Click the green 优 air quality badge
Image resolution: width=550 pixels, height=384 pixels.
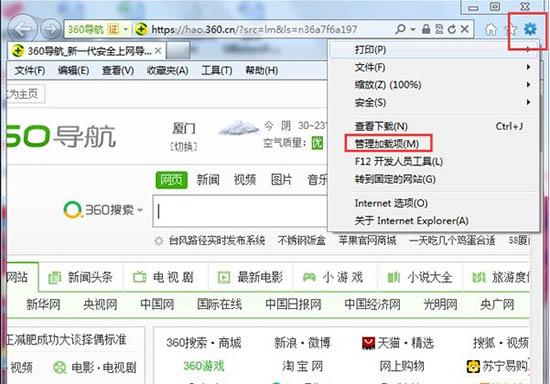pyautogui.click(x=317, y=143)
